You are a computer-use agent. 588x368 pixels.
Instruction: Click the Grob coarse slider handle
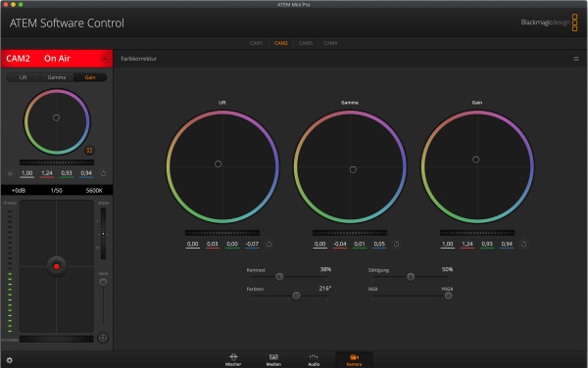click(x=103, y=282)
